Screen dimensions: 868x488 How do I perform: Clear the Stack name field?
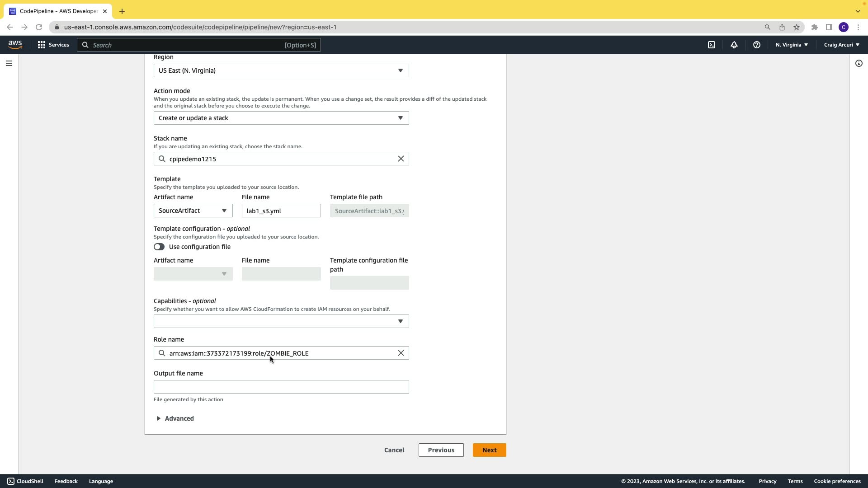tap(401, 159)
